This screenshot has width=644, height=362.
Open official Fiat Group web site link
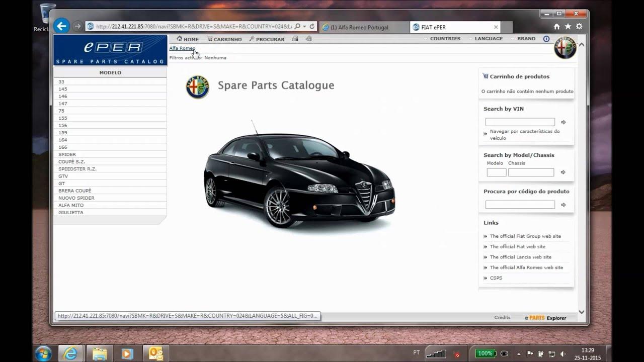[x=525, y=236]
